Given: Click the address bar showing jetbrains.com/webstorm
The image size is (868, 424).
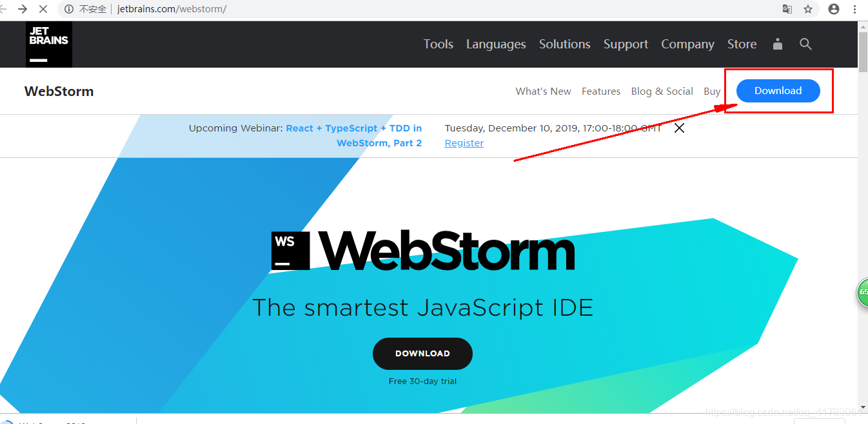Looking at the screenshot, I should click(171, 10).
